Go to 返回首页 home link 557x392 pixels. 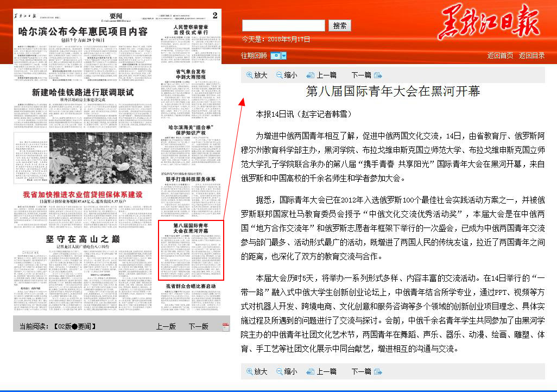(x=499, y=55)
